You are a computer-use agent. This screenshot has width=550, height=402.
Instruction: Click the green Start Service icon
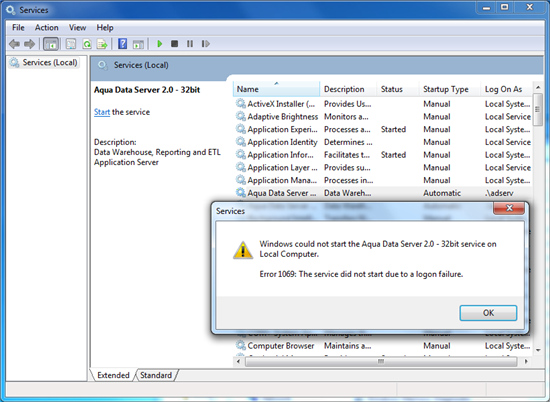point(160,44)
